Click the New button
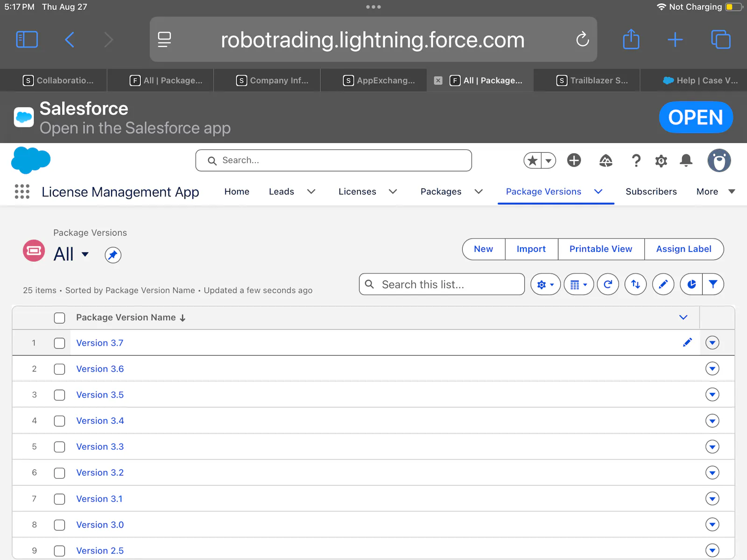Screen dimensions: 747x560 [x=483, y=249]
